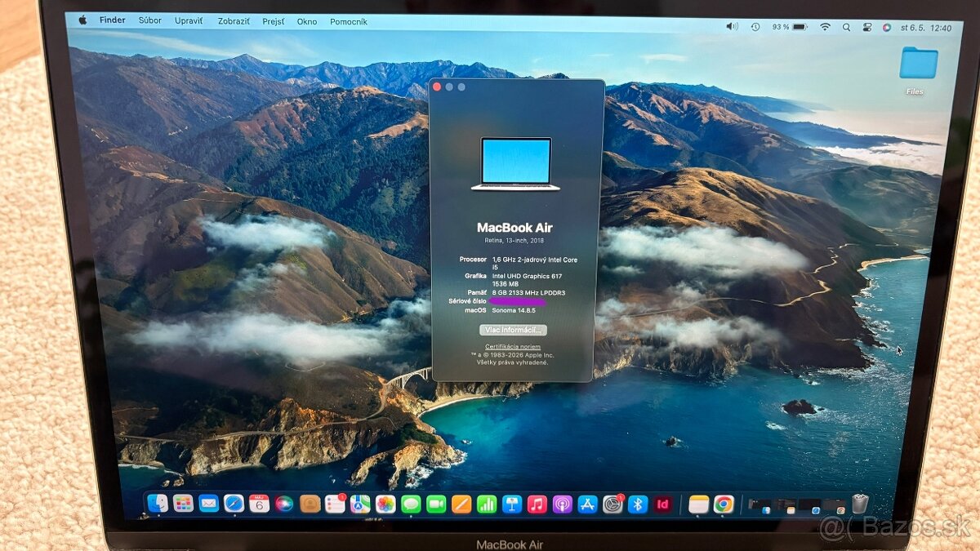Viewport: 980px width, 551px height.
Task: Open Time Machine menu bar icon
Action: pyautogui.click(x=755, y=27)
